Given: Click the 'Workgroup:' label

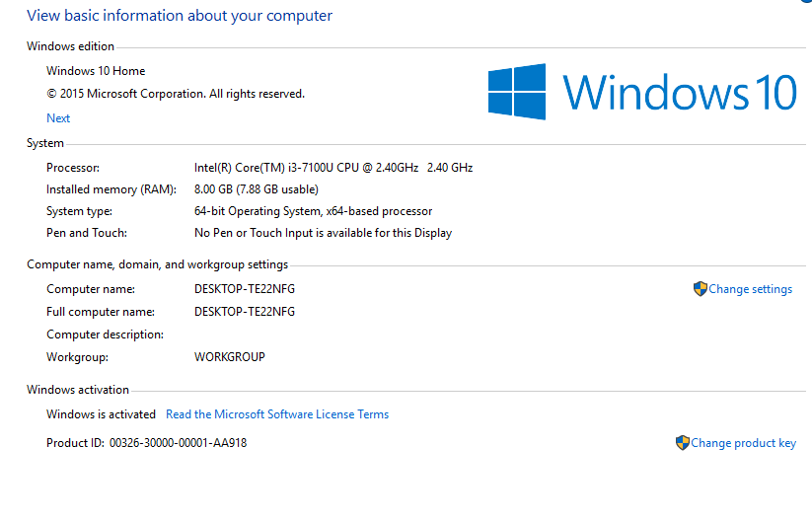Looking at the screenshot, I should [77, 357].
